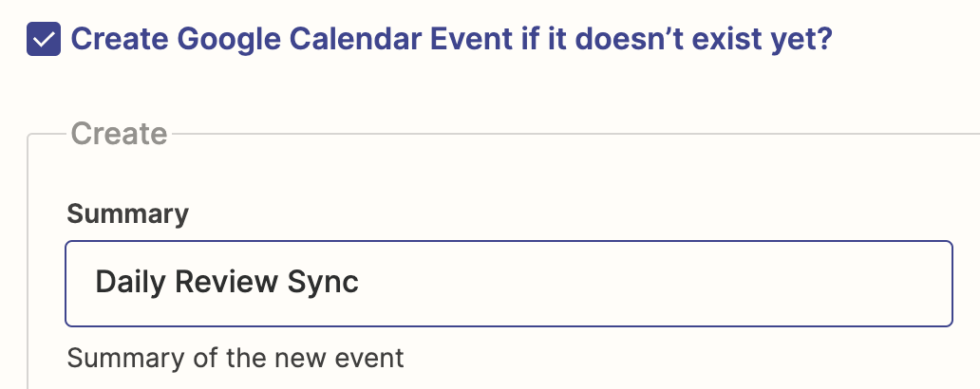Set cursor just before "Daily" in the Summary field
This screenshot has width=980, height=389.
coord(96,283)
